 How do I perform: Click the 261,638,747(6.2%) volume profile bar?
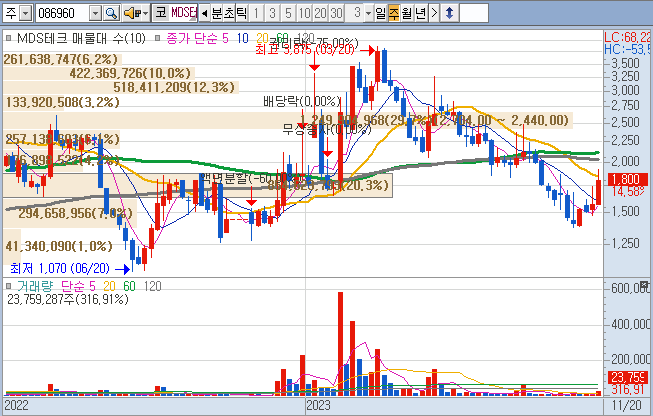click(x=62, y=59)
